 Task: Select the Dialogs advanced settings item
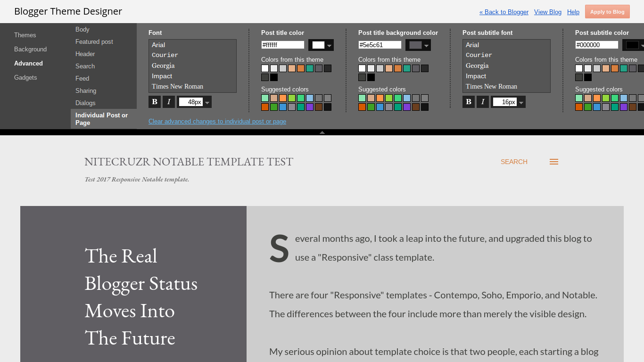point(85,103)
